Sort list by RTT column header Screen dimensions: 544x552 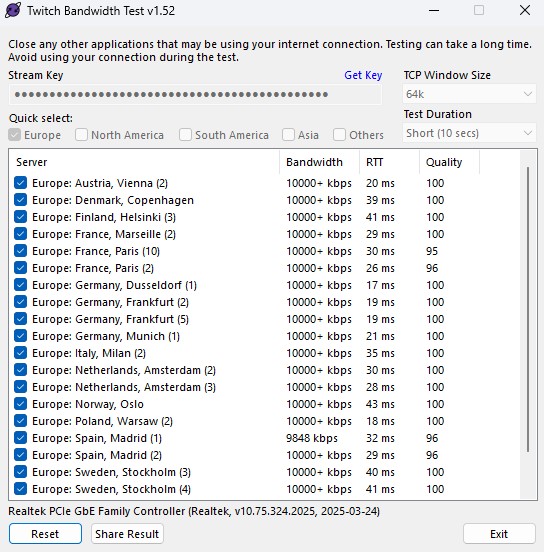coord(389,162)
